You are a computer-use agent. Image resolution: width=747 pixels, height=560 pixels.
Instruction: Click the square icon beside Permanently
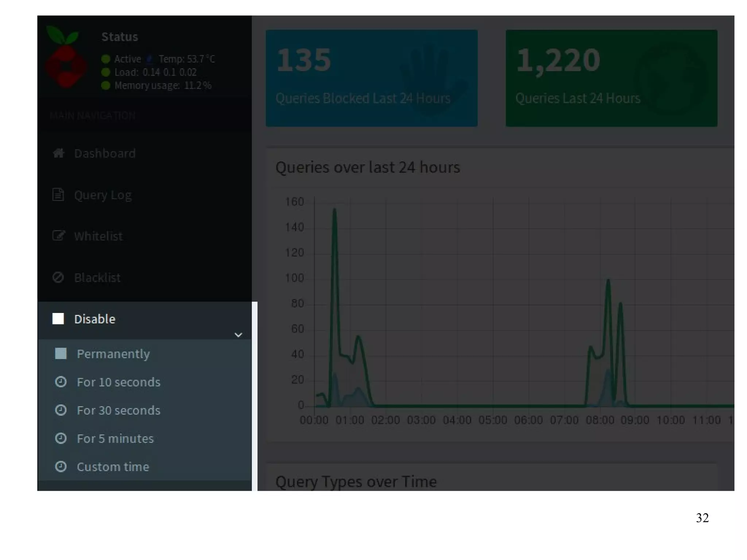pos(61,354)
